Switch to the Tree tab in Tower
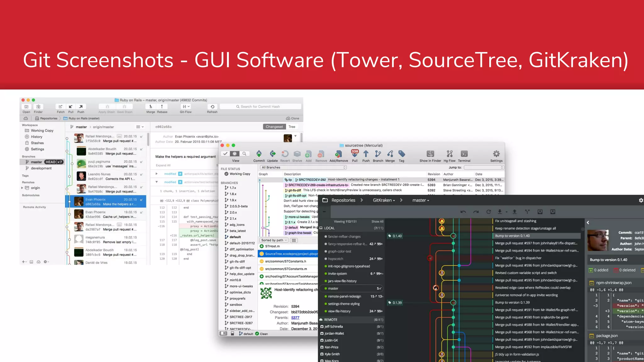 click(x=292, y=127)
